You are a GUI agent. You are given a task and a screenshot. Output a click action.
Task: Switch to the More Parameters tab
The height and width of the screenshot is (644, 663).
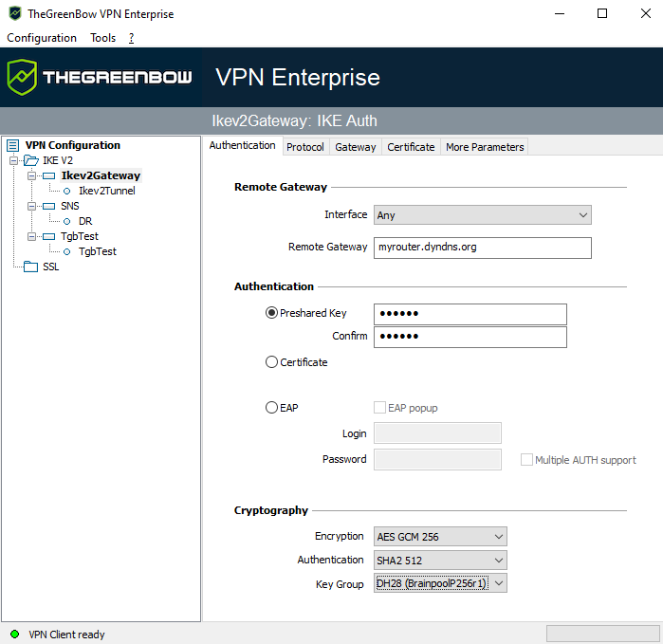click(x=484, y=147)
